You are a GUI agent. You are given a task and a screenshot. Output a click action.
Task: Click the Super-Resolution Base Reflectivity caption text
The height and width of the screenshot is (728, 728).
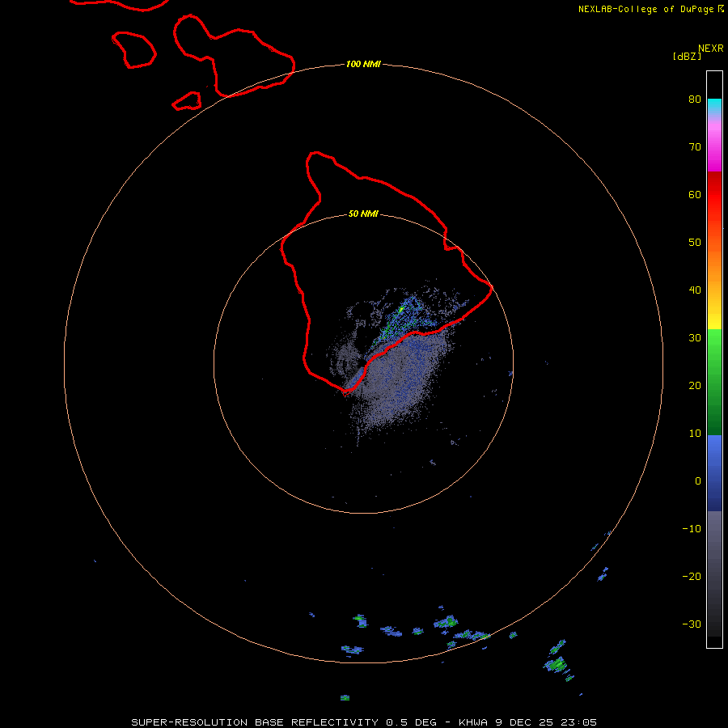pyautogui.click(x=363, y=722)
